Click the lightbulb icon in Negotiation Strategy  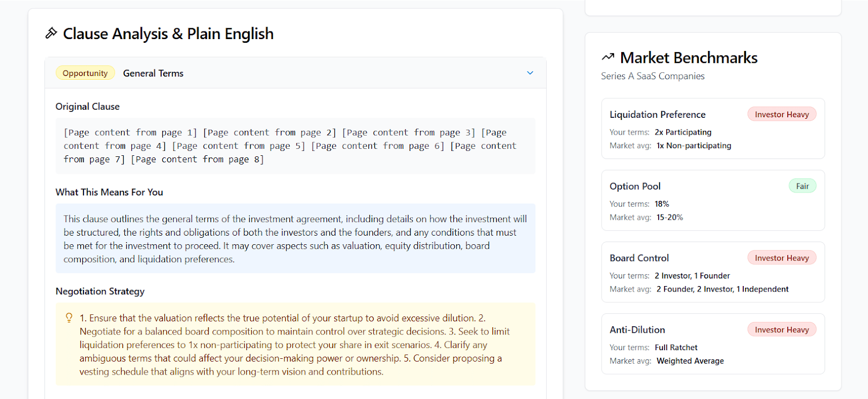[69, 318]
